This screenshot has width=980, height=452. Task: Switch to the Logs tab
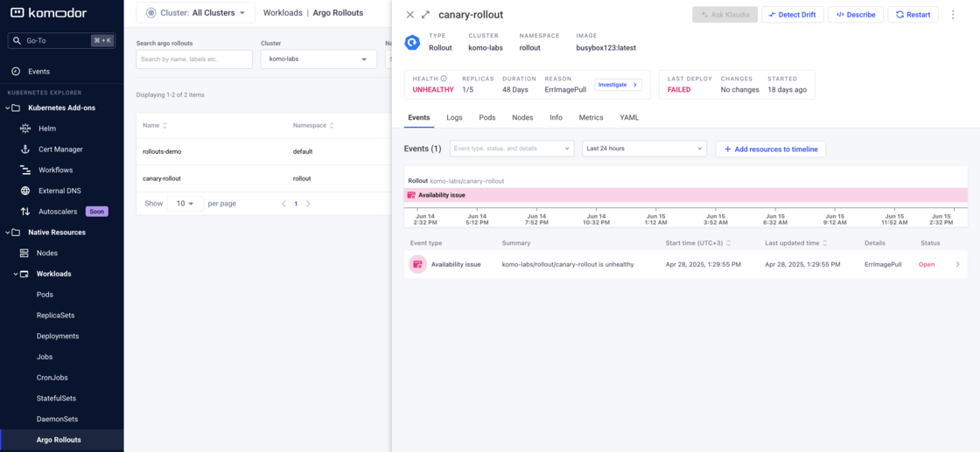pos(454,117)
